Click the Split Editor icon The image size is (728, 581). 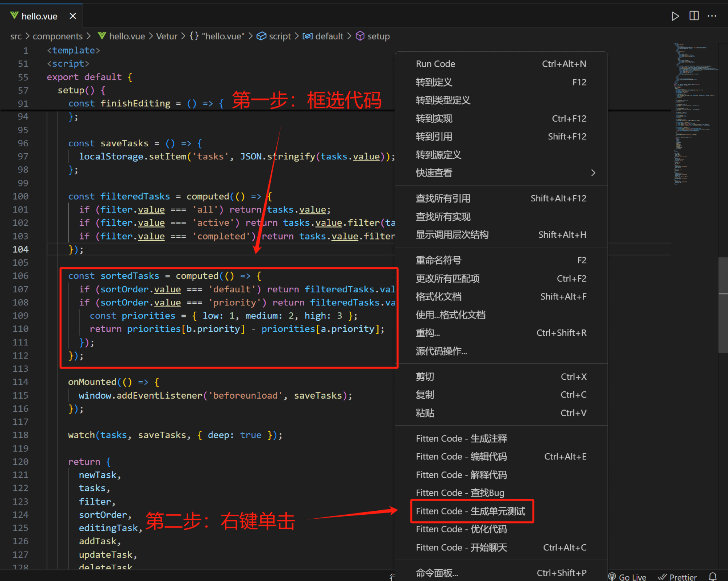pyautogui.click(x=694, y=16)
